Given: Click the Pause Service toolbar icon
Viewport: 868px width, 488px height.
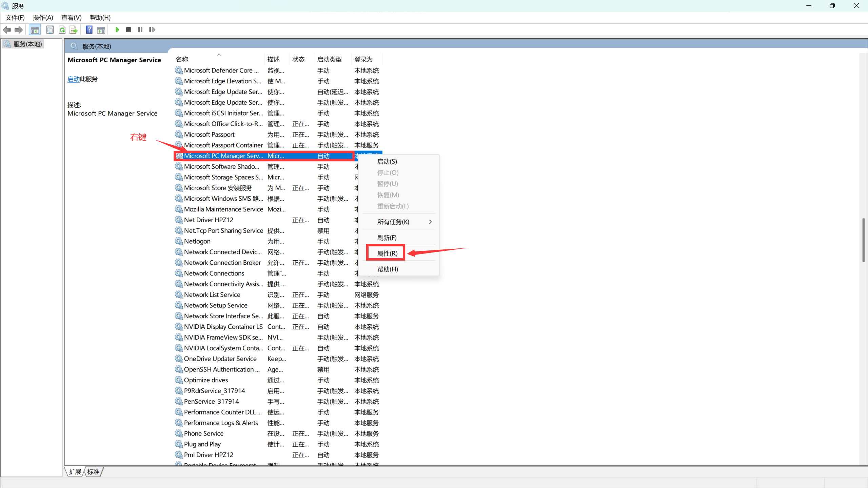Looking at the screenshot, I should tap(140, 30).
